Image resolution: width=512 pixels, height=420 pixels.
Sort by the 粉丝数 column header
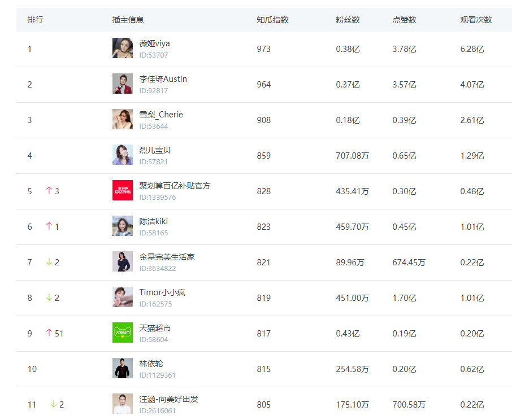click(348, 20)
